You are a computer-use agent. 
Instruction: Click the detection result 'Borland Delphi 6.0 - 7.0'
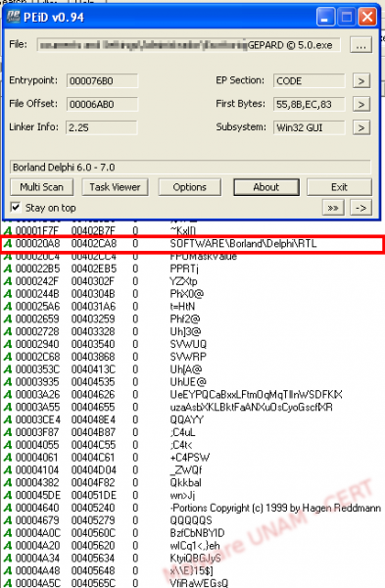pyautogui.click(x=190, y=167)
